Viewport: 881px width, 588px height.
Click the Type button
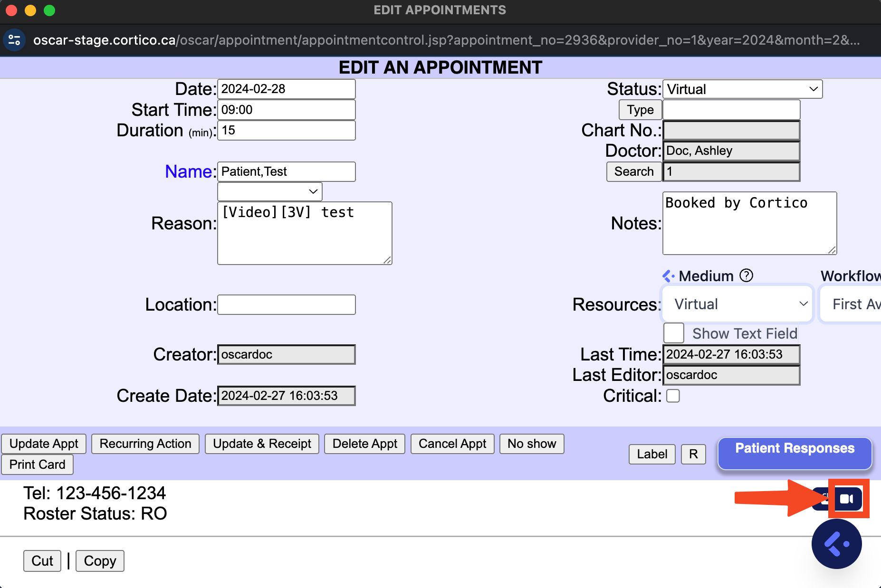coord(640,110)
